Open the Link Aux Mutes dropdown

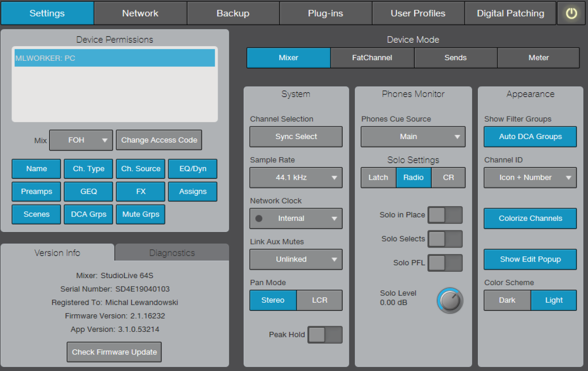pos(296,260)
